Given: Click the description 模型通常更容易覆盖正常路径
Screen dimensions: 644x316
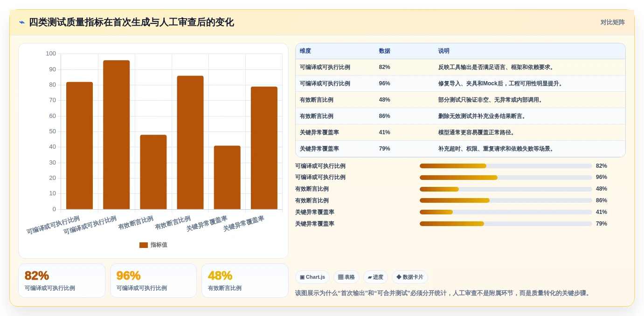Looking at the screenshot, I should [x=478, y=132].
